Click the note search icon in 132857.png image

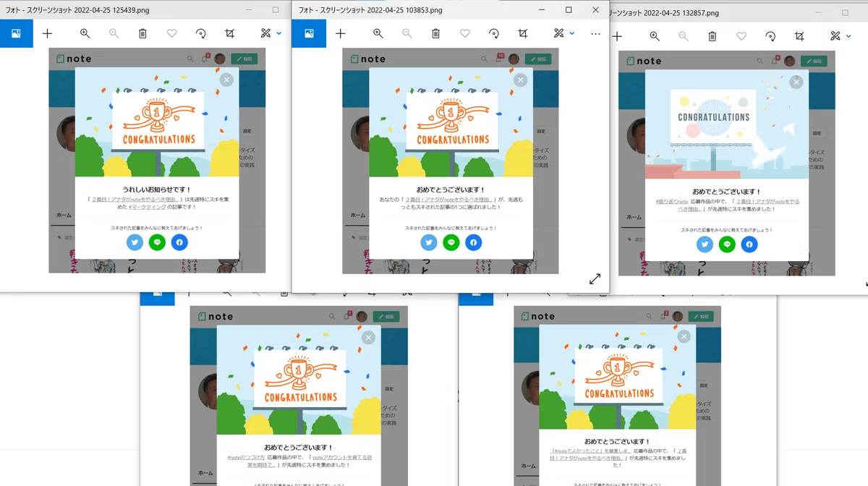(x=760, y=61)
